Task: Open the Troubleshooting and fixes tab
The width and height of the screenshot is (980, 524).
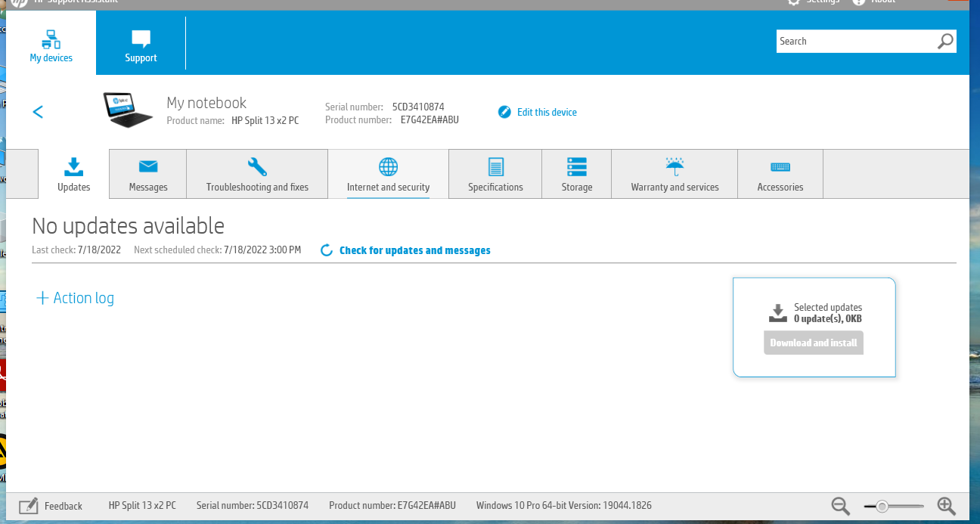Action: pos(257,174)
